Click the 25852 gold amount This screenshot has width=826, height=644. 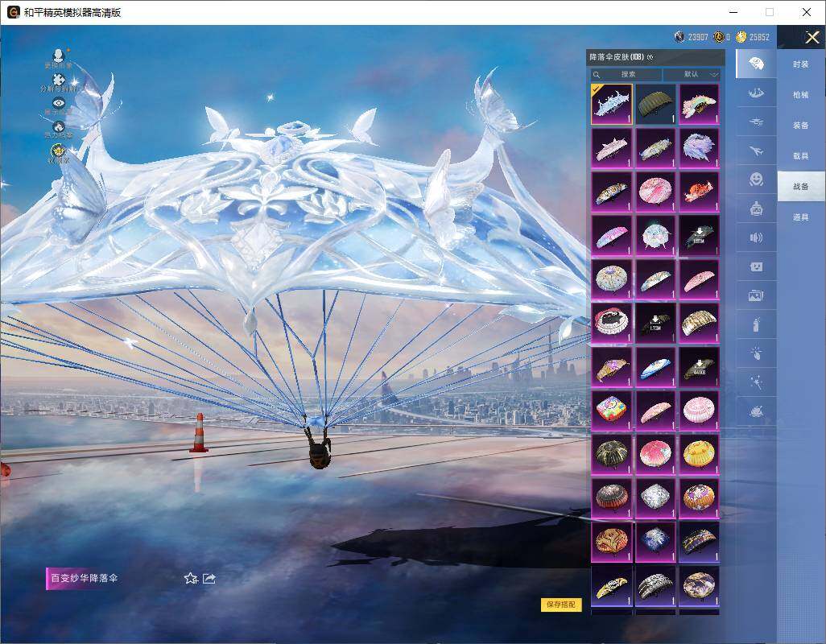click(759, 37)
